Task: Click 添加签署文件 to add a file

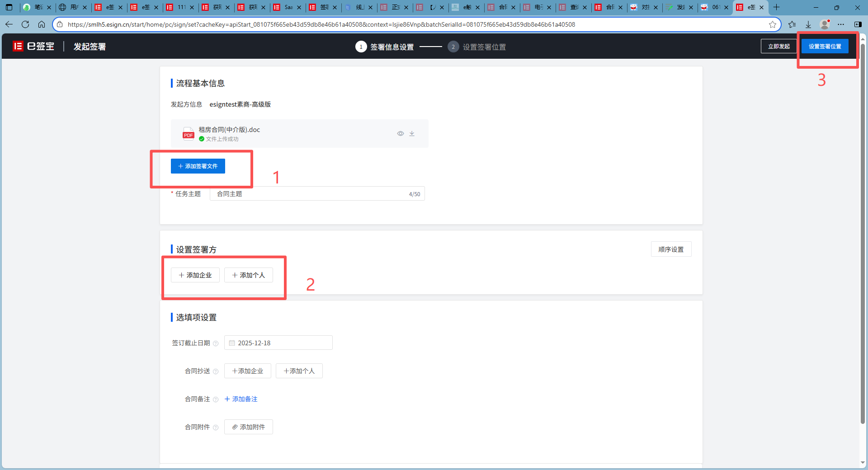Action: (x=198, y=166)
